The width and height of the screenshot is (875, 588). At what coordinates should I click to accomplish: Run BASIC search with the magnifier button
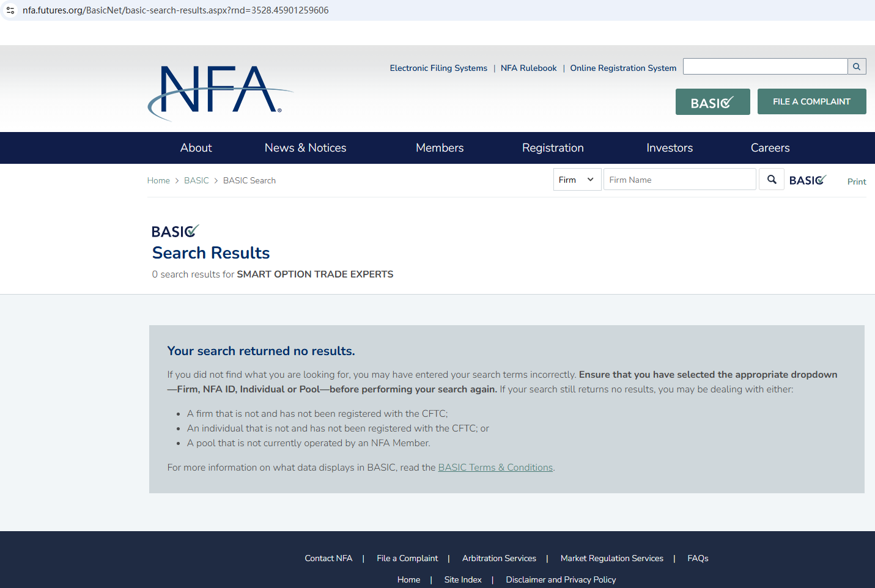(772, 180)
